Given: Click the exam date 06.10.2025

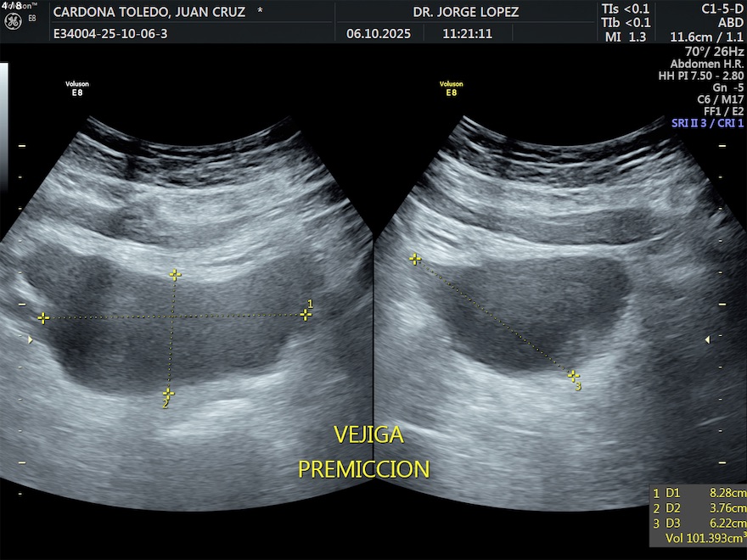Looking at the screenshot, I should click(379, 34).
